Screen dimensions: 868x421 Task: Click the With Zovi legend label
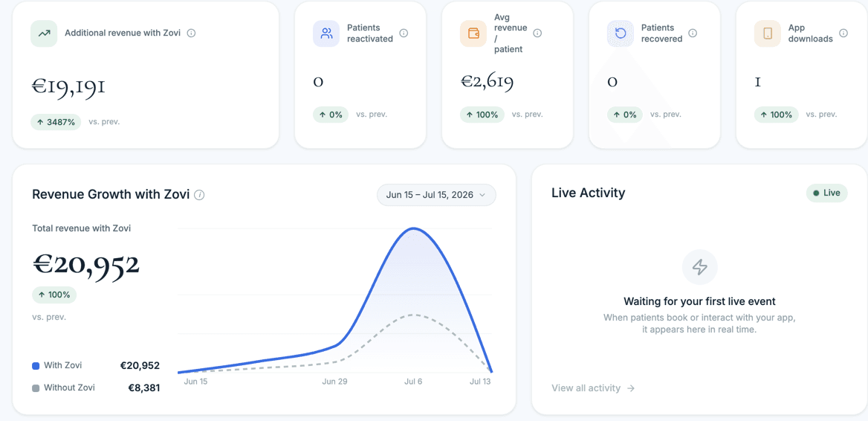[63, 366]
